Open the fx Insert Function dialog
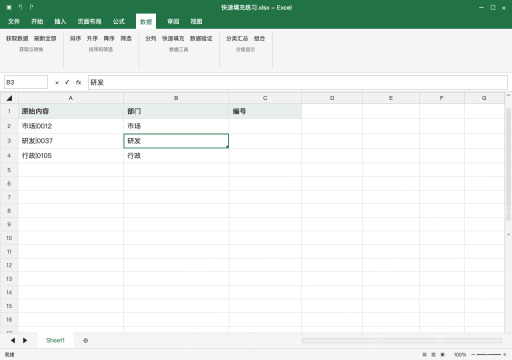The height and width of the screenshot is (360, 512). (78, 82)
